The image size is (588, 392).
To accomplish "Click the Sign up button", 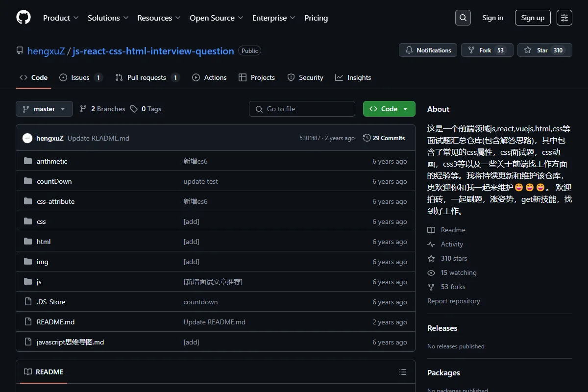I will (533, 18).
